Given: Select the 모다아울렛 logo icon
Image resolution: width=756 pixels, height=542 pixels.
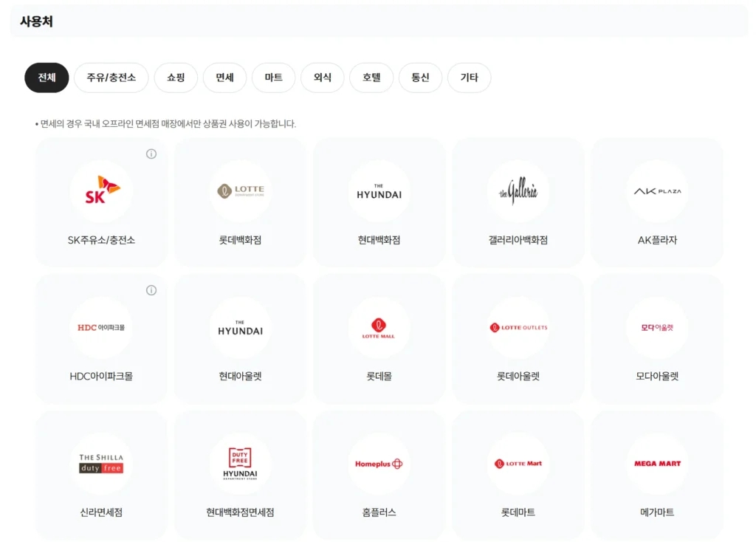Looking at the screenshot, I should 656,327.
